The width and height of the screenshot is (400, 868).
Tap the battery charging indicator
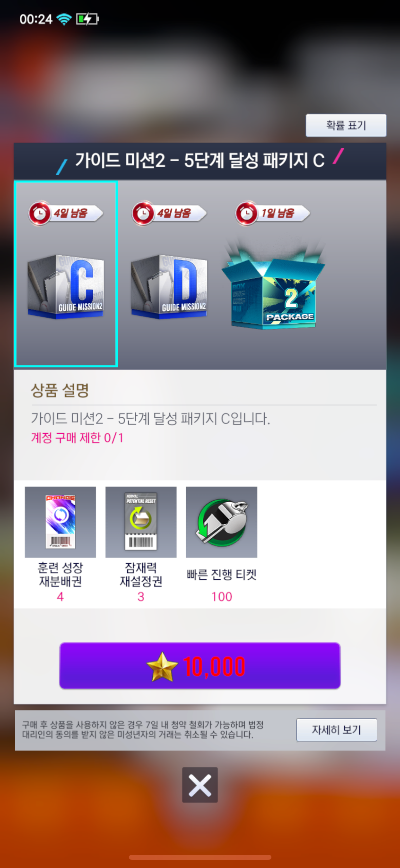tap(87, 19)
